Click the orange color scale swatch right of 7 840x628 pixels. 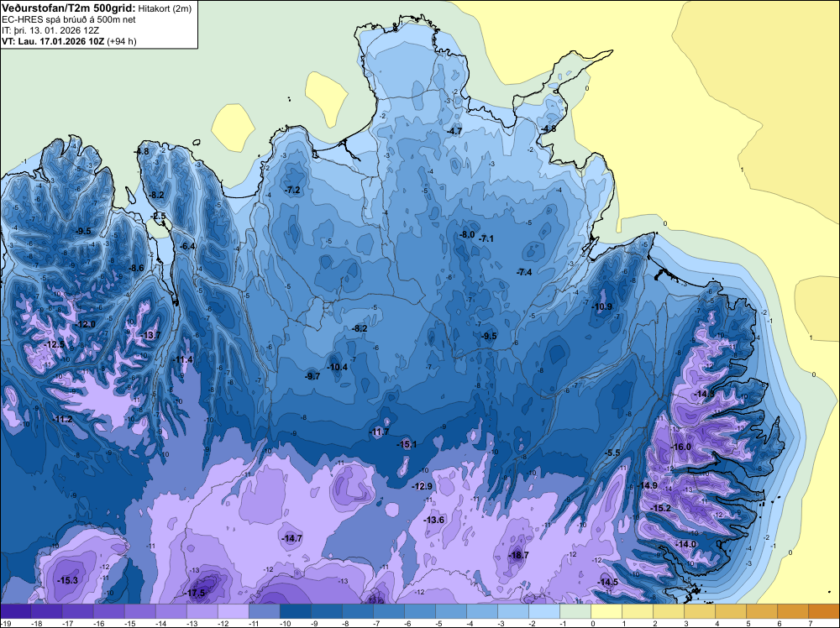pos(824,611)
